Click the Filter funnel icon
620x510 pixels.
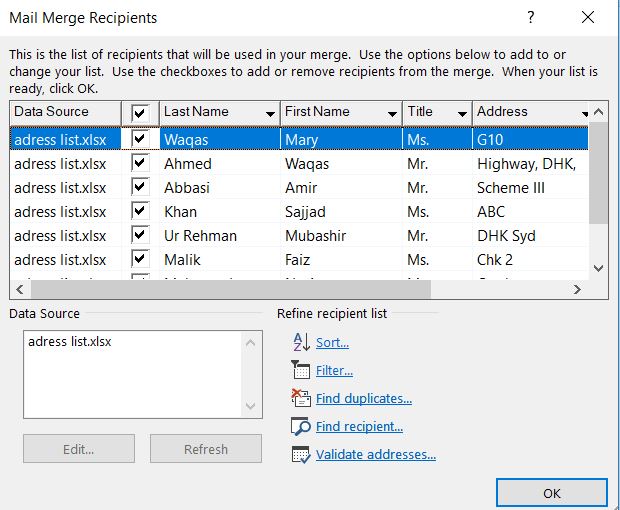click(301, 371)
